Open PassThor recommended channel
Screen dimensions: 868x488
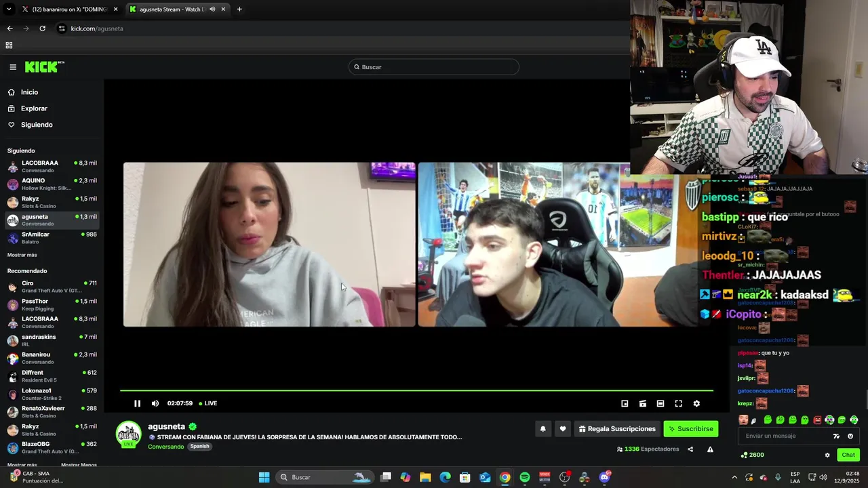52,304
